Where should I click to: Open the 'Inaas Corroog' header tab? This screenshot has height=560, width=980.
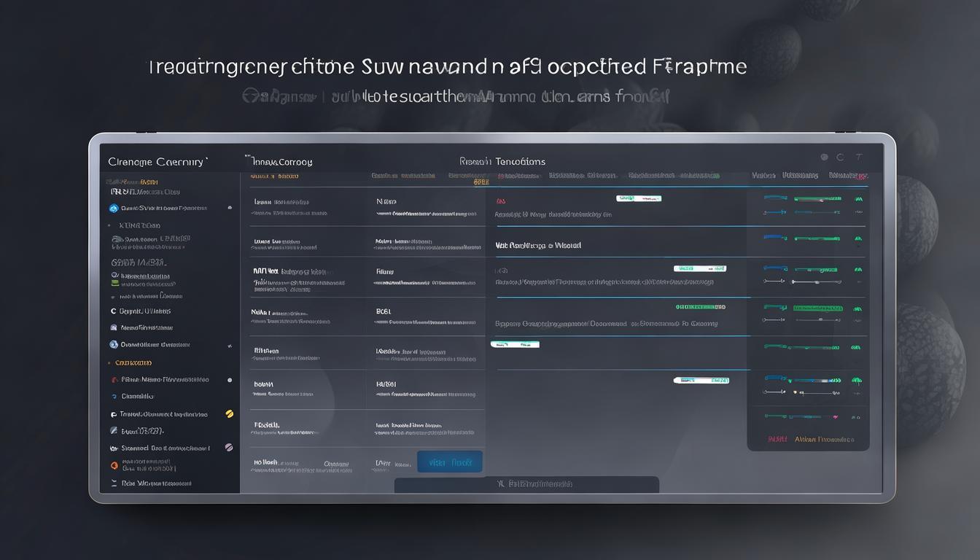pyautogui.click(x=279, y=162)
